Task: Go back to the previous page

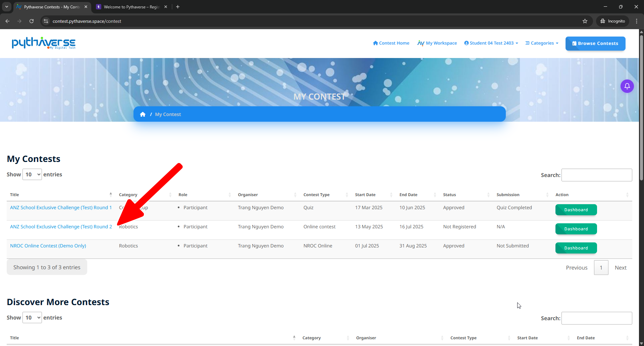Action: pos(7,21)
